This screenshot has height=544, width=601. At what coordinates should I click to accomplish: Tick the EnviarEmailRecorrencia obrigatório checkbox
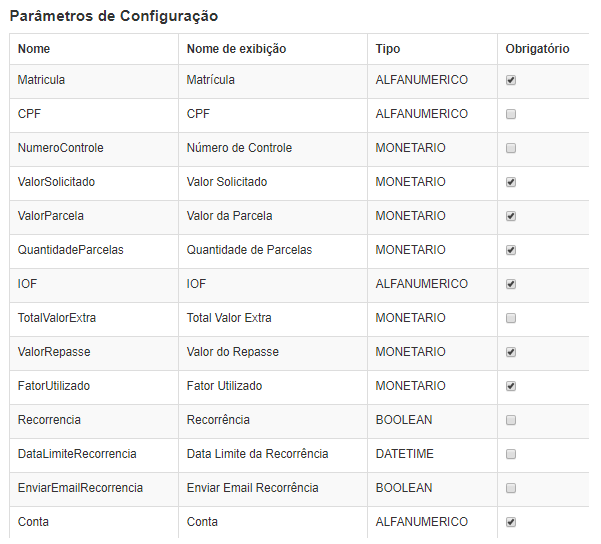pyautogui.click(x=511, y=488)
